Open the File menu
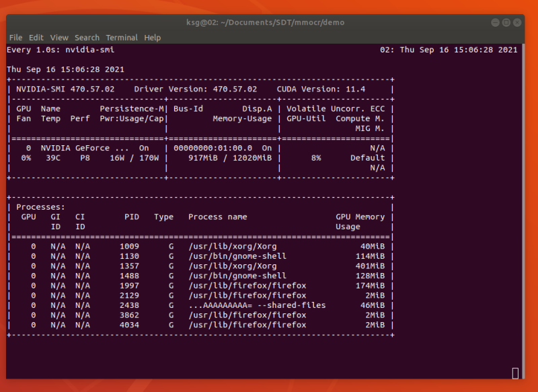Screen dimensions: 538x392 (15, 37)
